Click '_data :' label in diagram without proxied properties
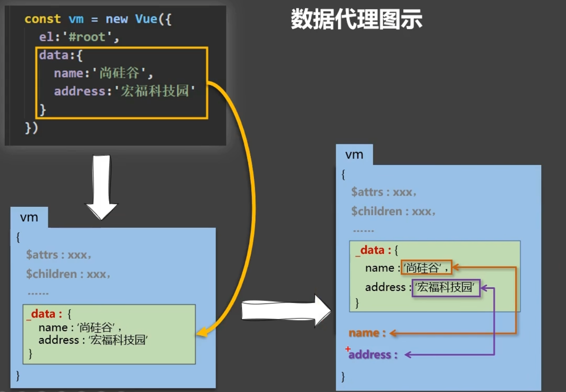Viewport: 566px width, 392px height. 44,314
